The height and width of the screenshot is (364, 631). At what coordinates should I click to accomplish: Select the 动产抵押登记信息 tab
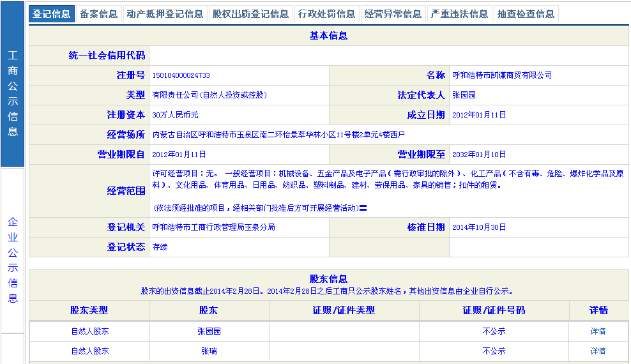point(165,14)
